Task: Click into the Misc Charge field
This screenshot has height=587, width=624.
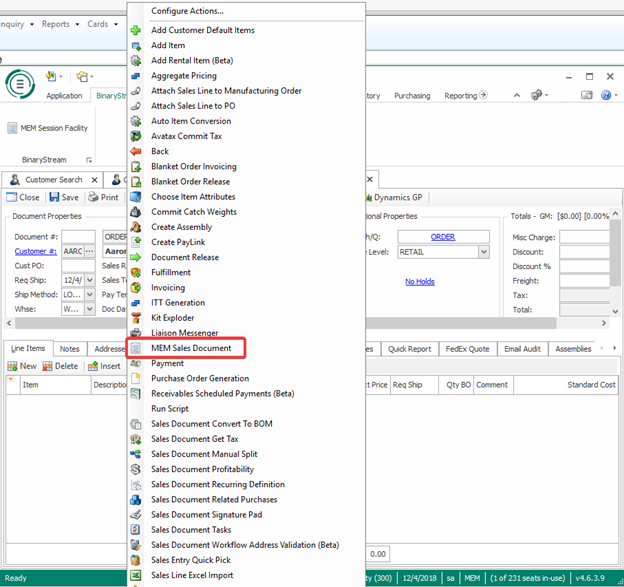Action: tap(584, 237)
